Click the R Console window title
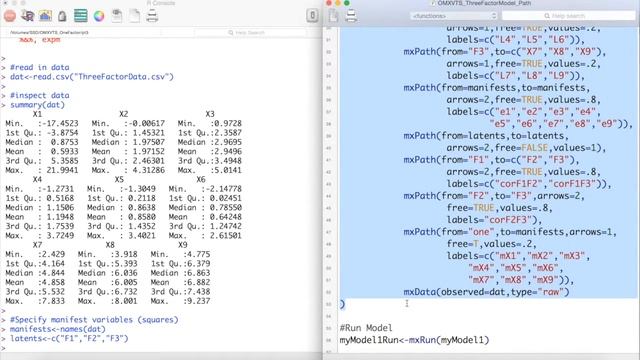Screen dimensions: 640x360 [x=161, y=3]
